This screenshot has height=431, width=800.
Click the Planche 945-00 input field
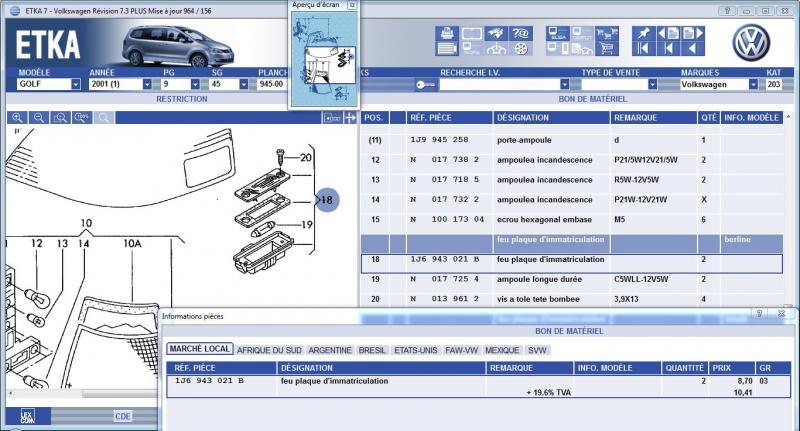[x=272, y=84]
